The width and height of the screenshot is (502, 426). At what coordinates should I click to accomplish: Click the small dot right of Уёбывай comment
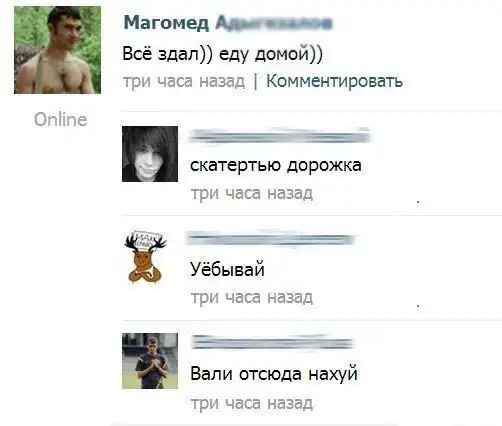click(418, 305)
